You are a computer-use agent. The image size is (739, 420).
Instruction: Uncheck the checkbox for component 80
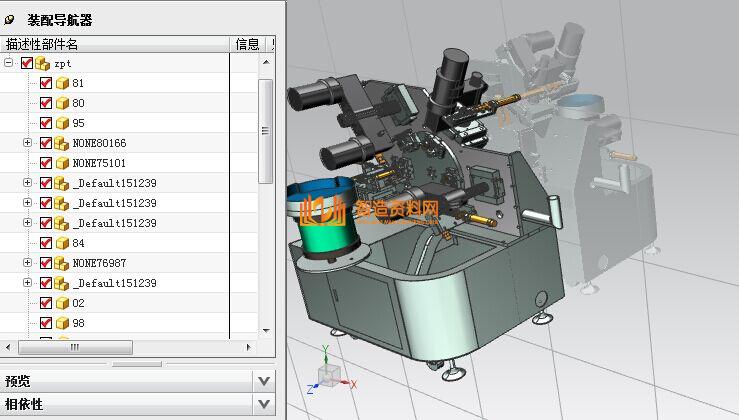(x=46, y=103)
